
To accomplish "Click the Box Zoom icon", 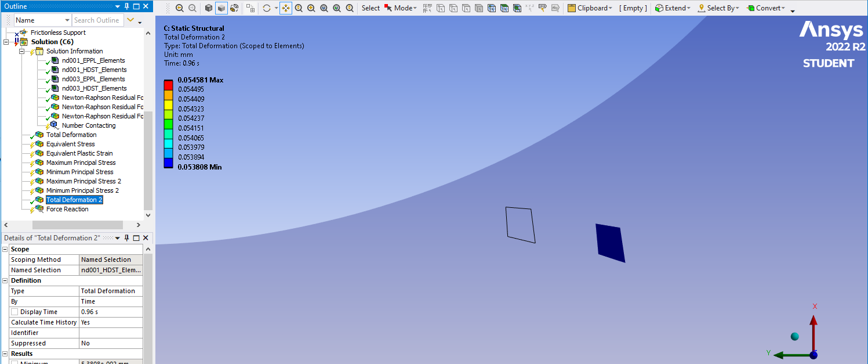I will pos(311,8).
